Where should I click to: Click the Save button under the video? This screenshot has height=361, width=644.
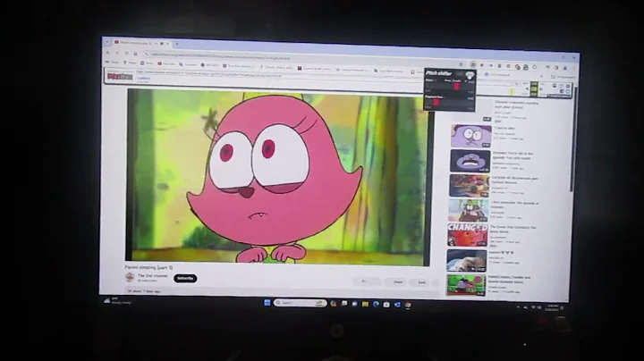click(x=421, y=282)
